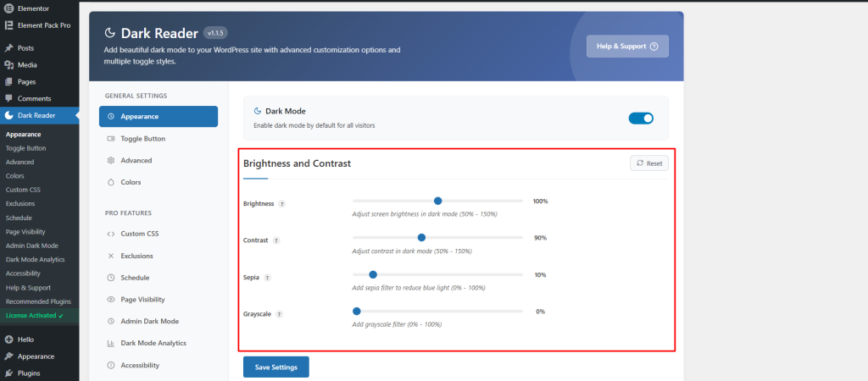Open Custom CSS in the Dark Reader submenu

23,190
